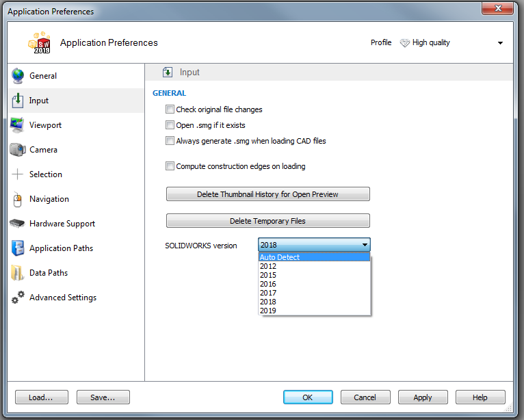
Task: Click the Navigation mouse icon
Action: pos(18,199)
